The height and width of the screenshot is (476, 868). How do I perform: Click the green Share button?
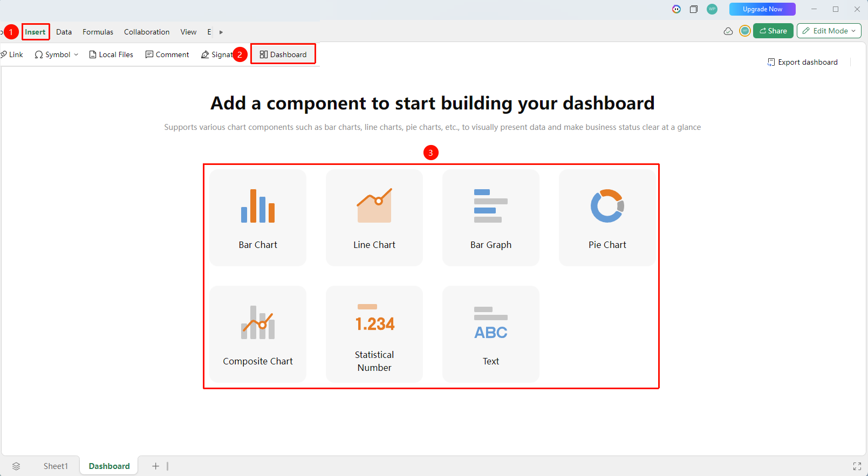[773, 31]
